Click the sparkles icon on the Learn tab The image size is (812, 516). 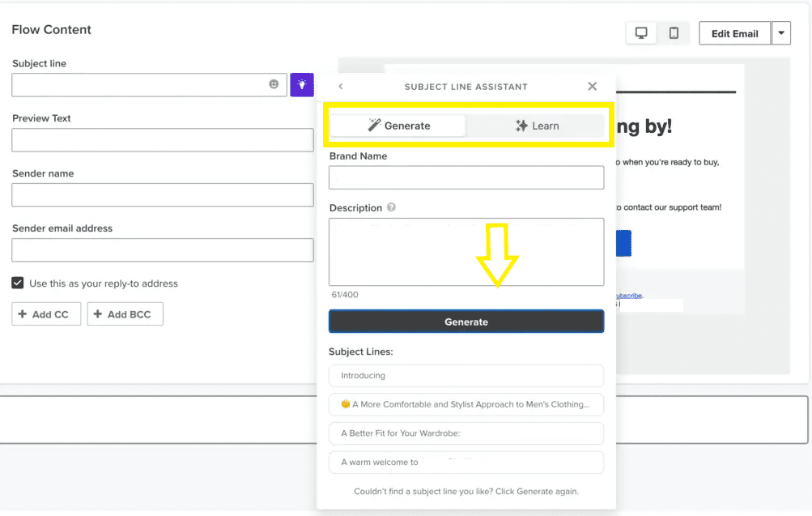click(x=521, y=125)
